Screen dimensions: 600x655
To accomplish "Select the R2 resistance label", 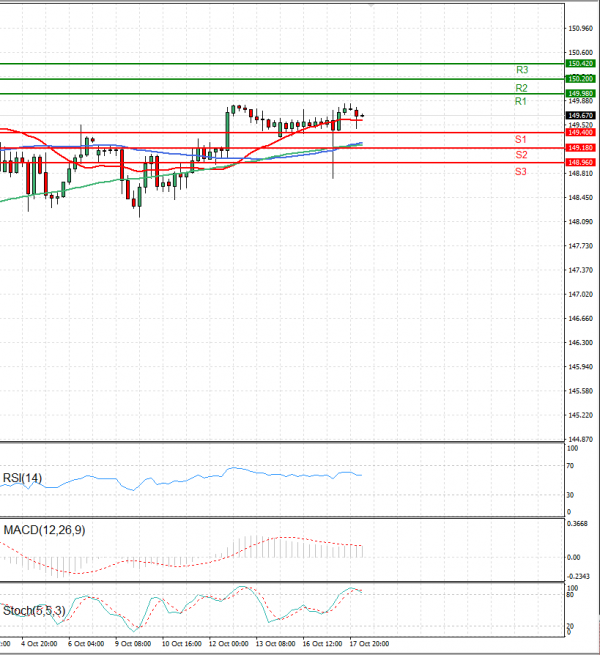I will pyautogui.click(x=521, y=88).
